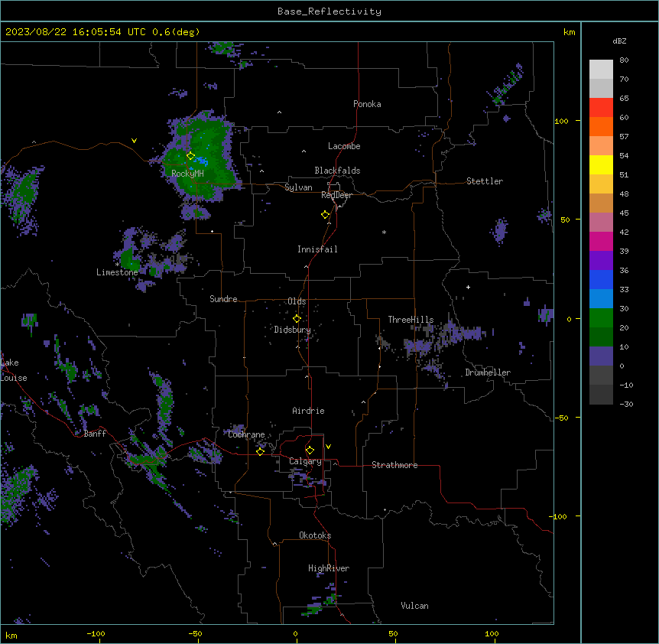Click the yellow station marker near RockyMH

point(190,156)
